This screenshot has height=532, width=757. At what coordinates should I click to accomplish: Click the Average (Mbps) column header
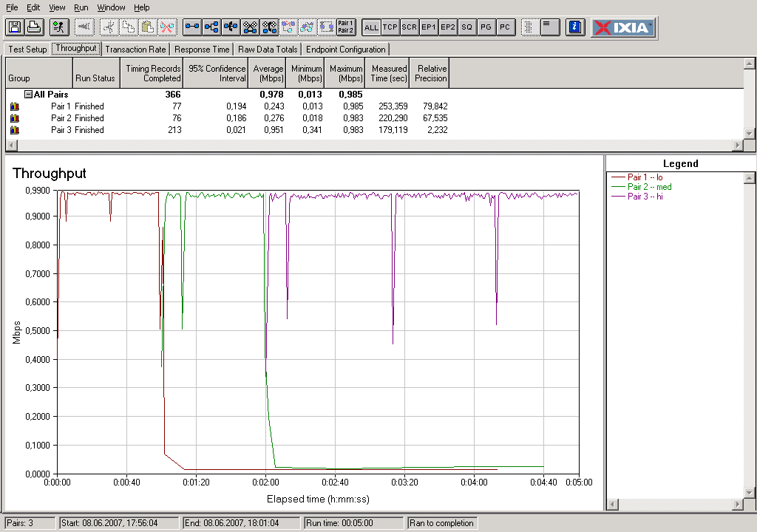(268, 73)
